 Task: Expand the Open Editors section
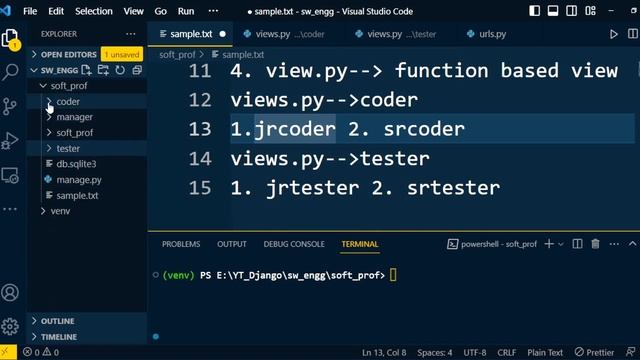click(x=69, y=54)
